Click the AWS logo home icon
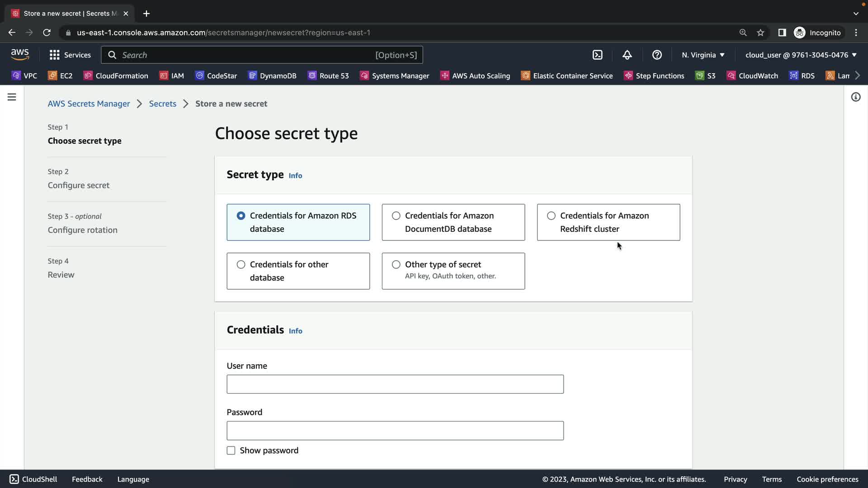This screenshot has height=488, width=868. [20, 54]
